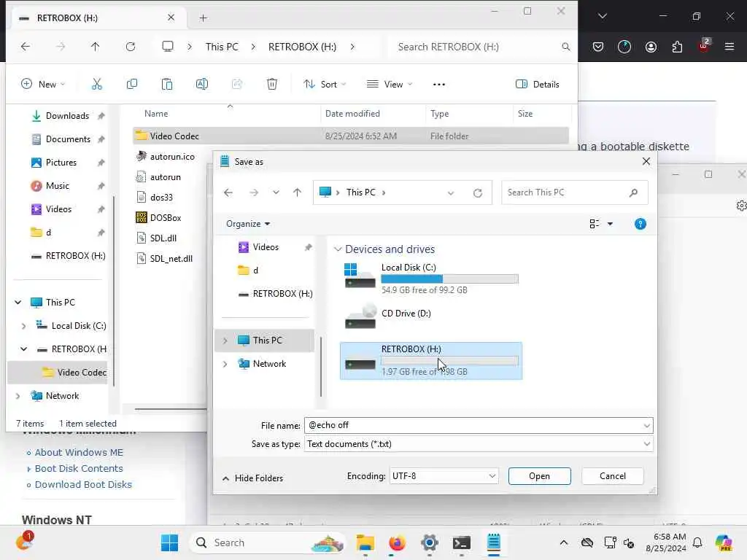Select Local Disk (C:) drive
This screenshot has width=747, height=560.
431,279
